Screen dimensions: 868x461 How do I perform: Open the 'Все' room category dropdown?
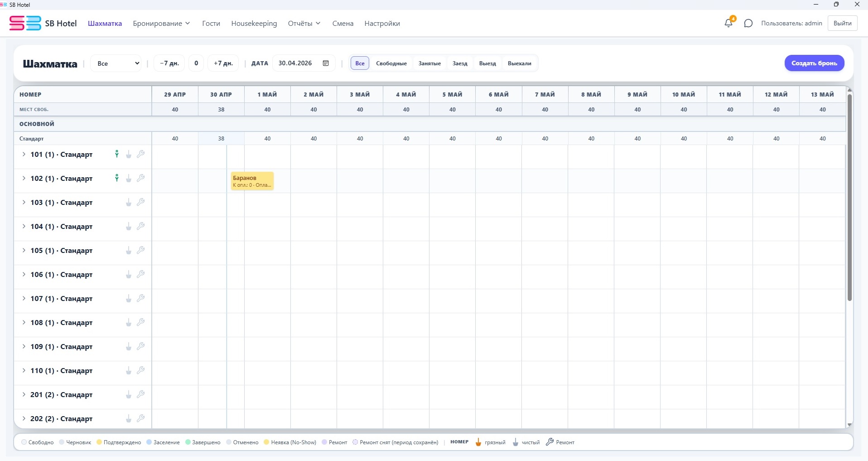116,63
